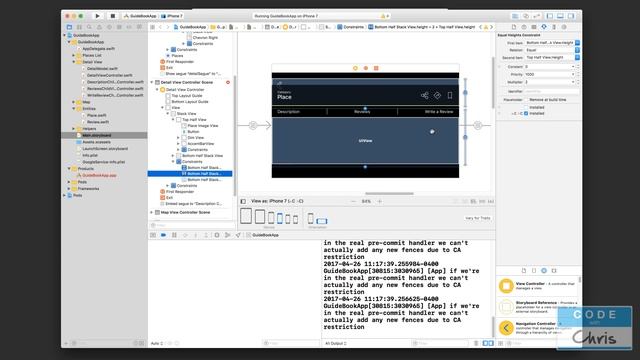Open the Identity inspector icon

coord(534,27)
